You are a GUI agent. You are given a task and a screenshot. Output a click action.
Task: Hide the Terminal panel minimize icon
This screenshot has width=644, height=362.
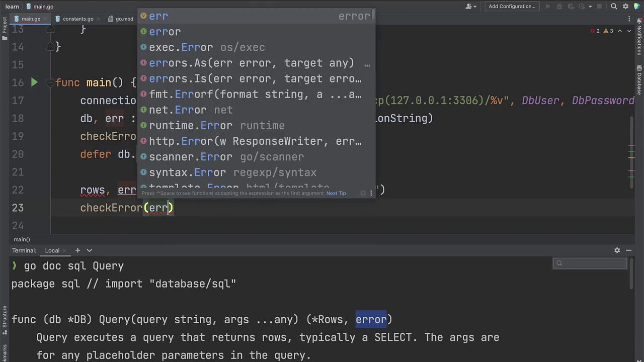[x=628, y=250]
